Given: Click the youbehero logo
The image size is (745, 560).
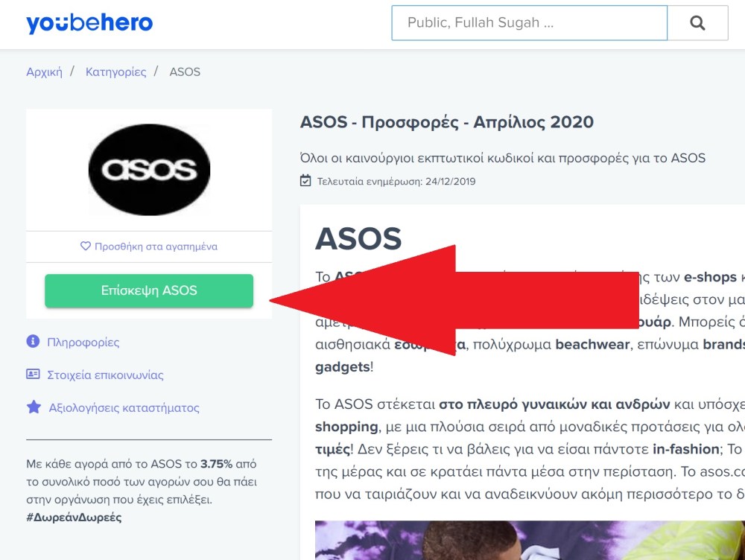Looking at the screenshot, I should pyautogui.click(x=89, y=23).
